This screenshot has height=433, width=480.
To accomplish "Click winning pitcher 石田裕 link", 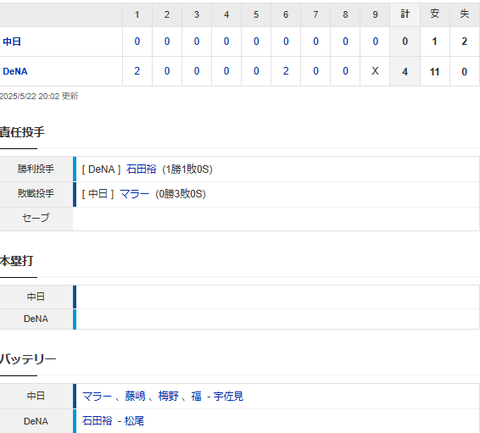I will pyautogui.click(x=141, y=169).
